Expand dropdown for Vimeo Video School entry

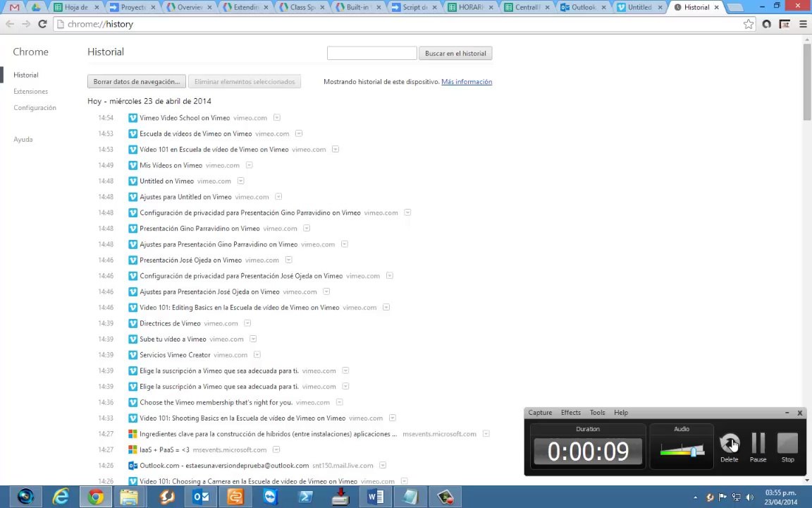[x=277, y=118]
